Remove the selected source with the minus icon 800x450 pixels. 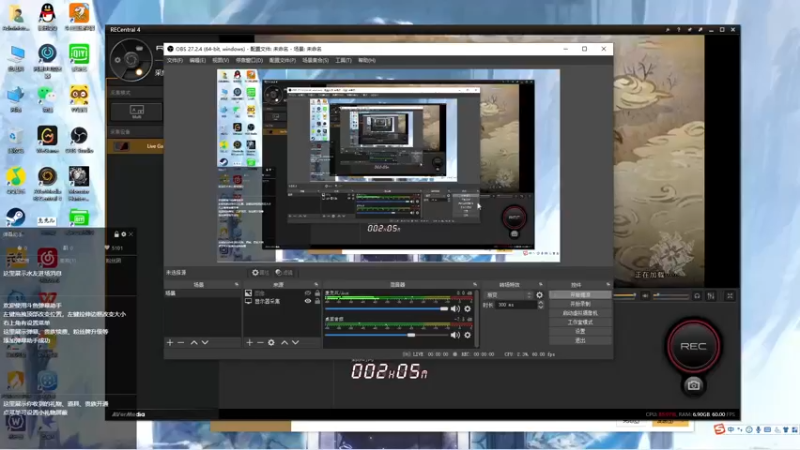260,342
